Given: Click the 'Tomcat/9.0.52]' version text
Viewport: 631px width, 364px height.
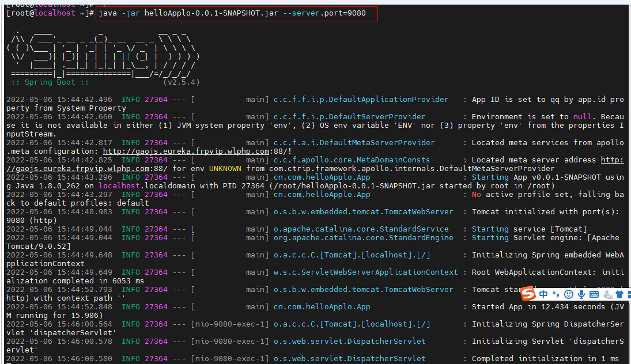Looking at the screenshot, I should [38, 246].
